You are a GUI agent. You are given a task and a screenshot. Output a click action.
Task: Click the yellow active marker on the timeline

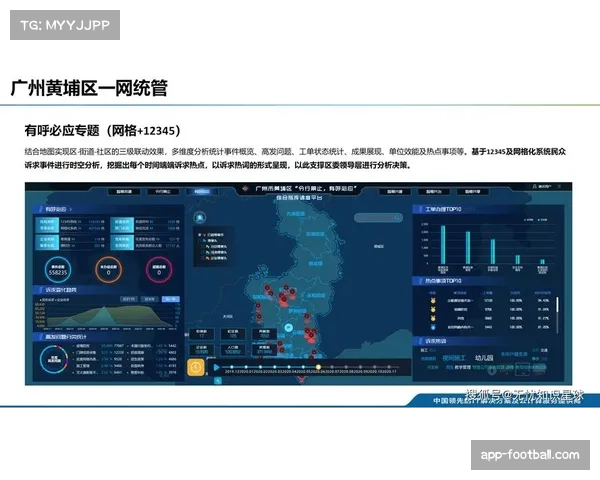(x=318, y=367)
